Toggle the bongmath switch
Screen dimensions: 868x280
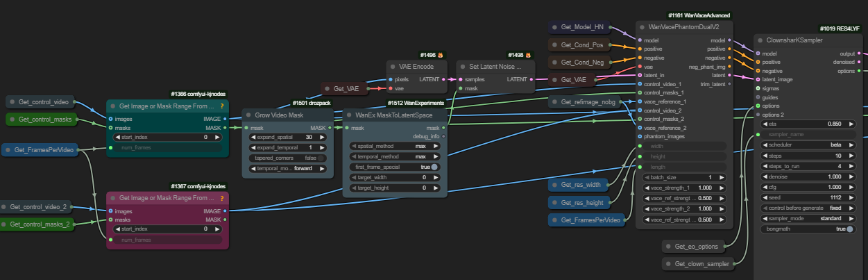pyautogui.click(x=850, y=229)
